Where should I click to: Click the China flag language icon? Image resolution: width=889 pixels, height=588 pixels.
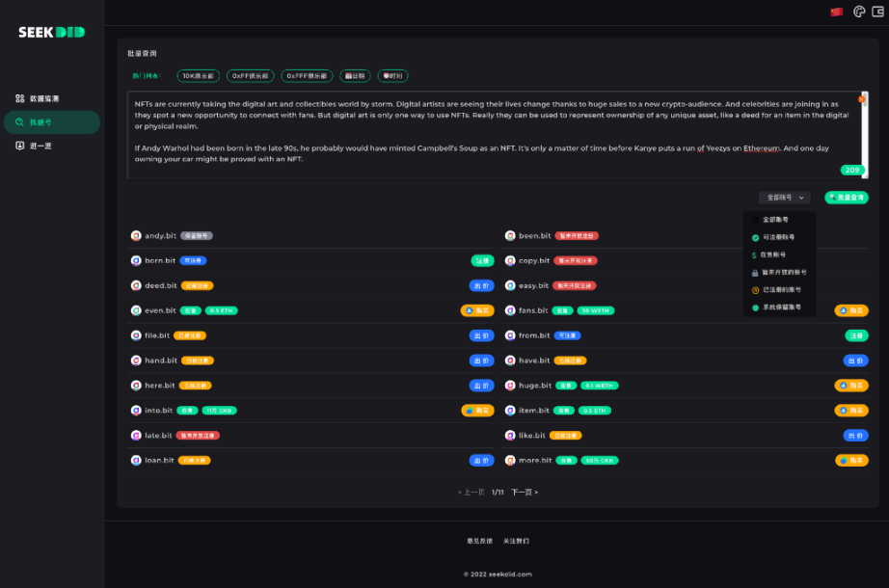(836, 13)
